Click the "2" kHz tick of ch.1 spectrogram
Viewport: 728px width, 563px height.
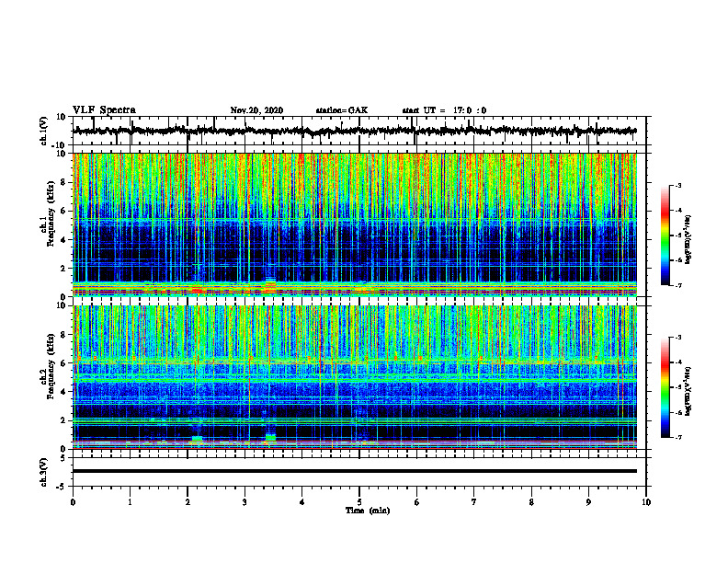[x=63, y=269]
